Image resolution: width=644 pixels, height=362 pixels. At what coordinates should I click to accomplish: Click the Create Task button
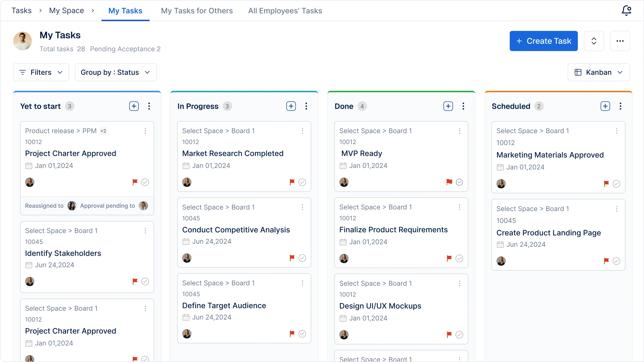click(543, 41)
